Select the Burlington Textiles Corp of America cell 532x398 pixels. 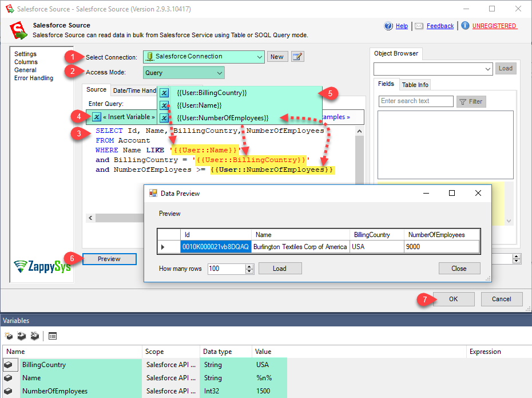click(300, 247)
